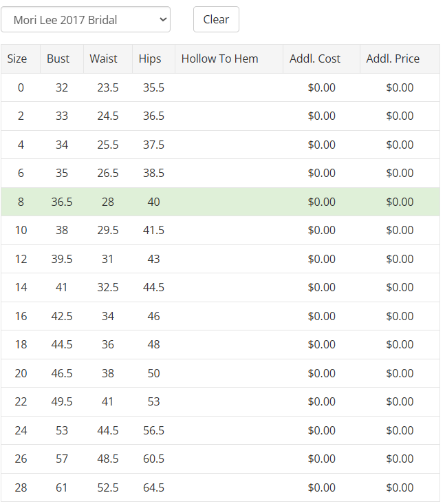Select the size 10 row
The width and height of the screenshot is (445, 504).
click(220, 230)
